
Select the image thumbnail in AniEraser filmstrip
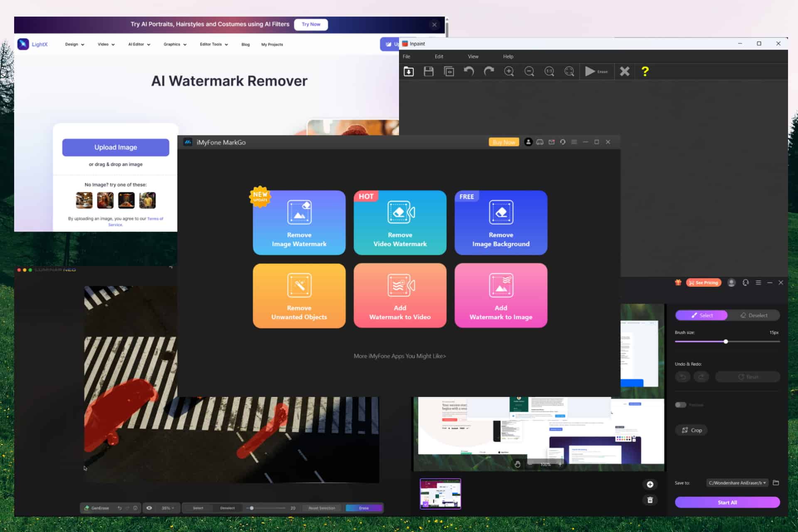coord(440,494)
